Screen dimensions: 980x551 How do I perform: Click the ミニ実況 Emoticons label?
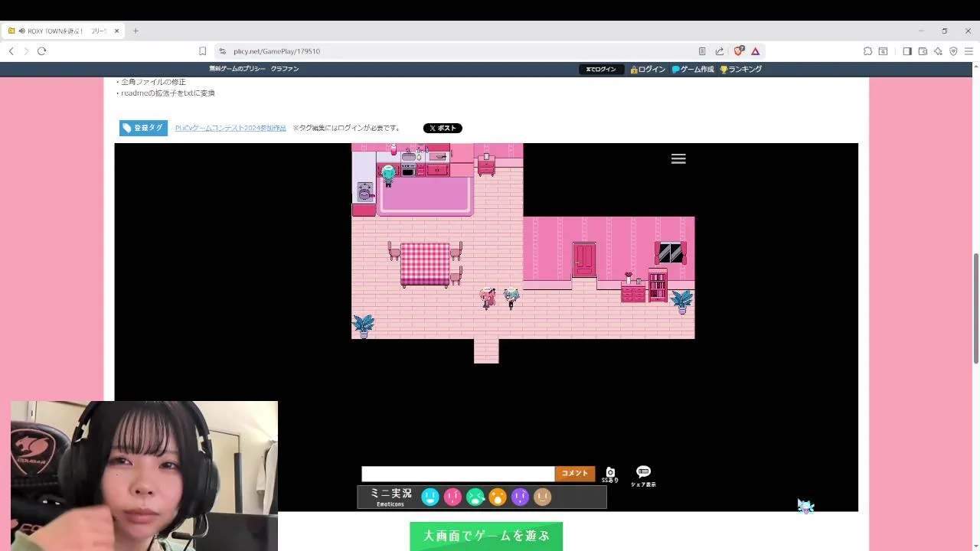click(390, 497)
